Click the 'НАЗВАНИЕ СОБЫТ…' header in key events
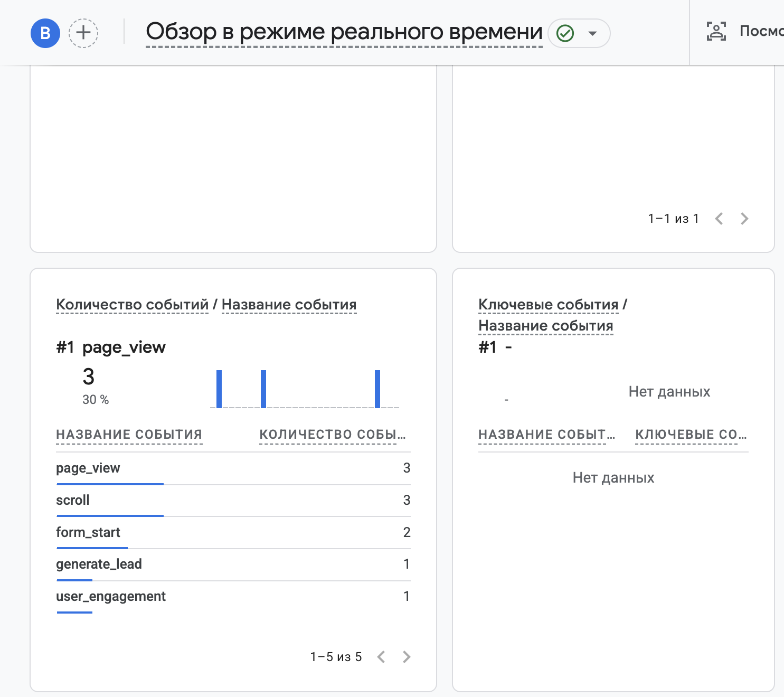Image resolution: width=784 pixels, height=697 pixels. click(x=547, y=435)
